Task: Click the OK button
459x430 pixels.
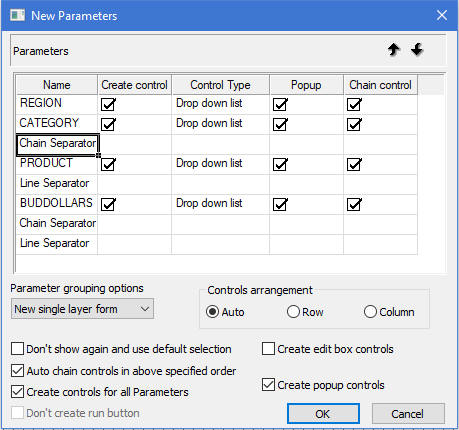Action: point(323,414)
